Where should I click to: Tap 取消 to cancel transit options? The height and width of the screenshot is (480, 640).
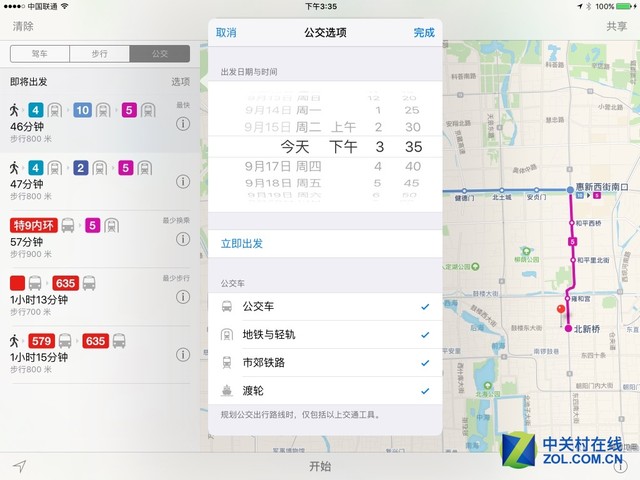pos(226,33)
